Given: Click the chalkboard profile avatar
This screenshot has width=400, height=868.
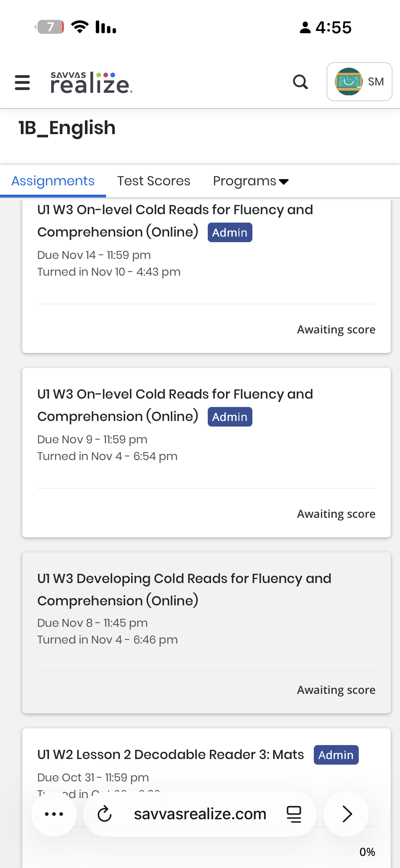Looking at the screenshot, I should [x=348, y=82].
